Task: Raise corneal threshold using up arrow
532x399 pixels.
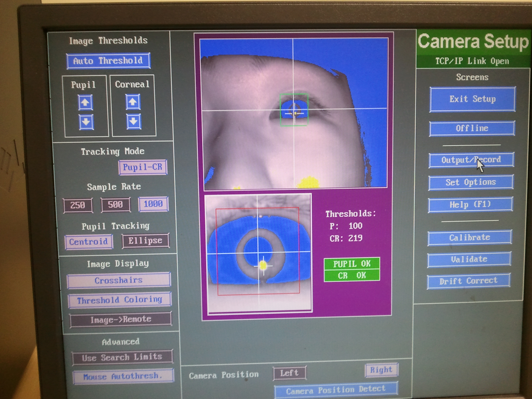Action: coord(133,102)
